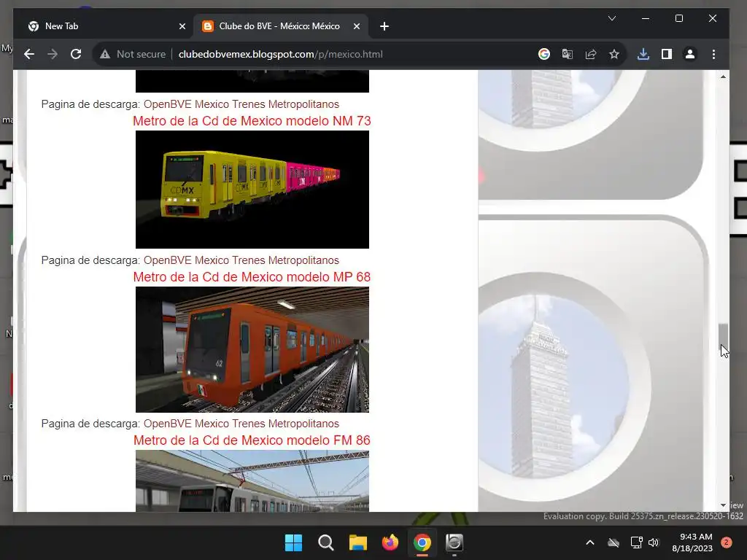Click the Chrome taskbar icon
Viewport: 747px width, 560px height.
(422, 542)
